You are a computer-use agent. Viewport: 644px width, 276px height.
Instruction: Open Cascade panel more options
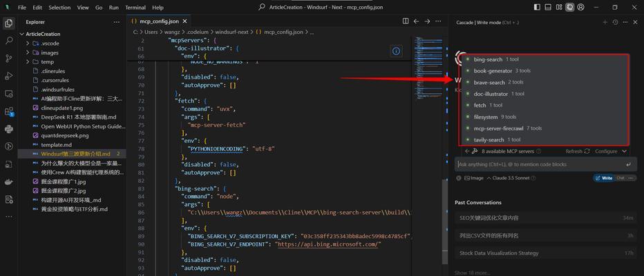tap(625, 22)
